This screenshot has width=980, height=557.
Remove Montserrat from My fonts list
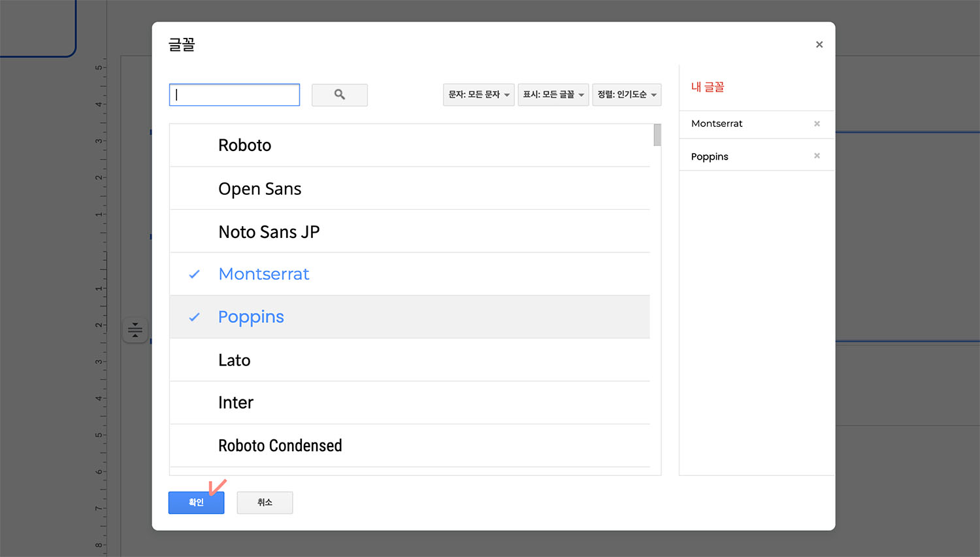point(817,124)
